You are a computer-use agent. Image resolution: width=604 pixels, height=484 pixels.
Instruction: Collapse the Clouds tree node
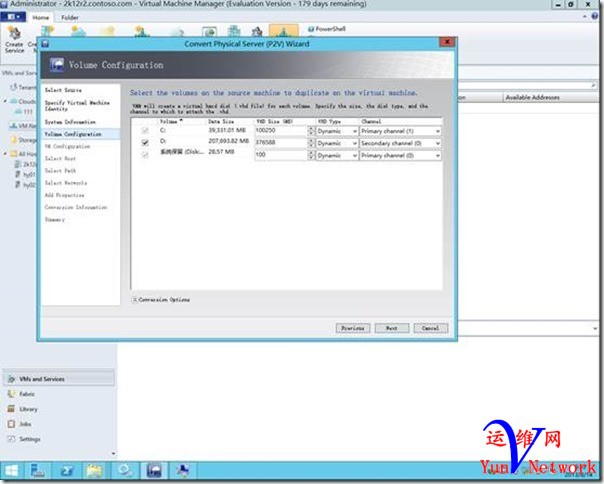(5, 101)
